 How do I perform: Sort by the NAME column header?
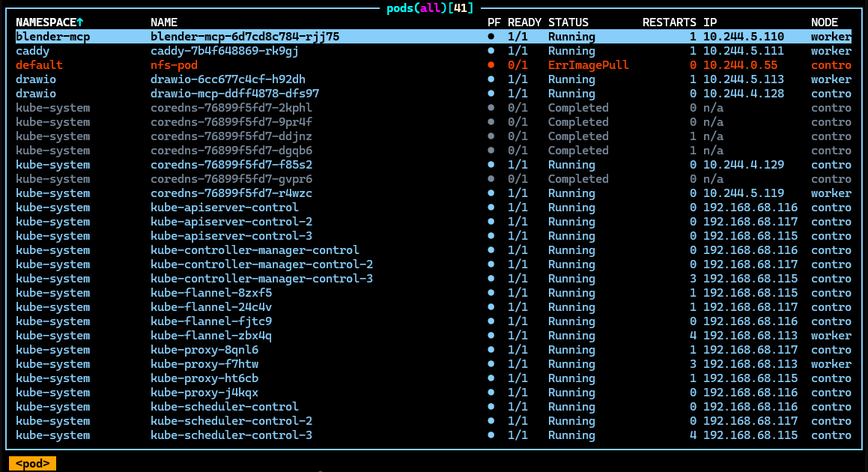pyautogui.click(x=164, y=22)
